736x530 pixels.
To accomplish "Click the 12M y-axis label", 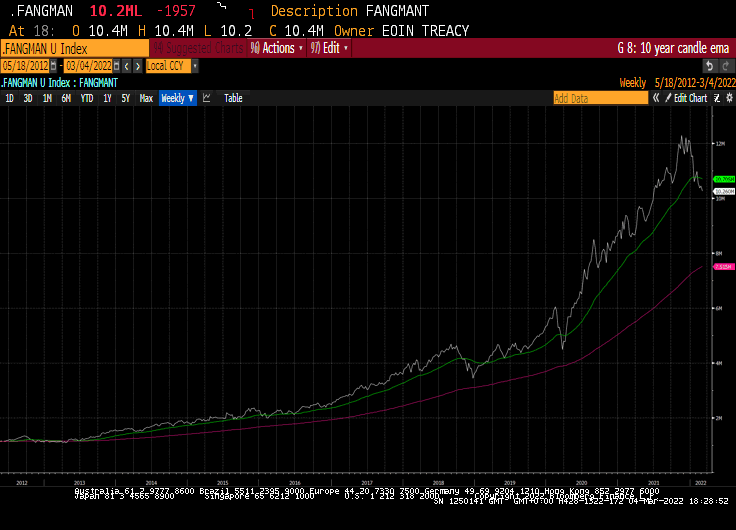I will point(721,144).
